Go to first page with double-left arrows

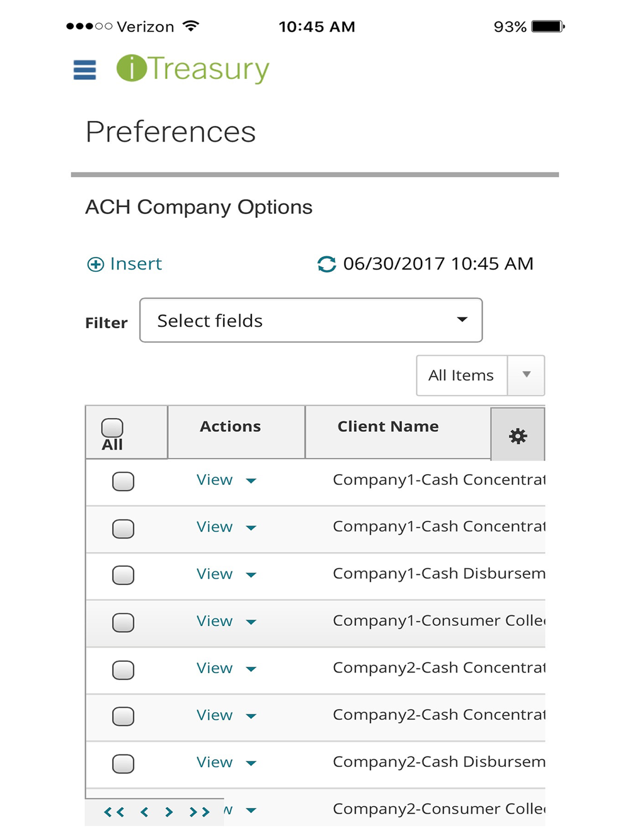point(113,812)
